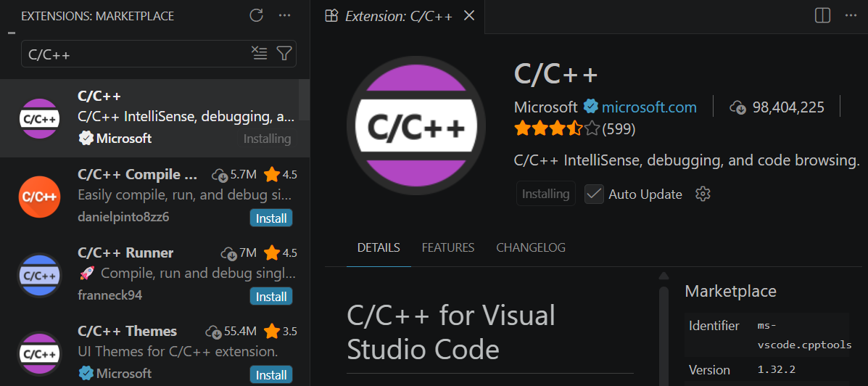Viewport: 868px width, 386px height.
Task: Open the microsoft.com publisher link
Action: point(649,107)
